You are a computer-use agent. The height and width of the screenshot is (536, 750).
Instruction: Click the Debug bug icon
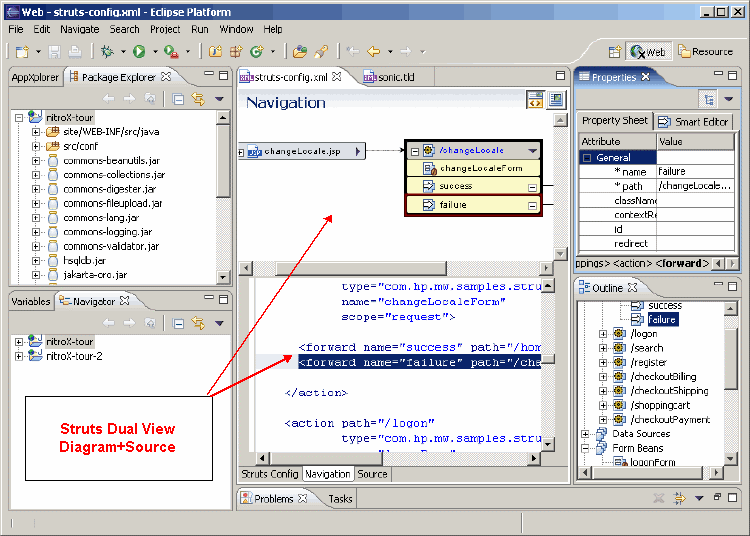point(106,51)
